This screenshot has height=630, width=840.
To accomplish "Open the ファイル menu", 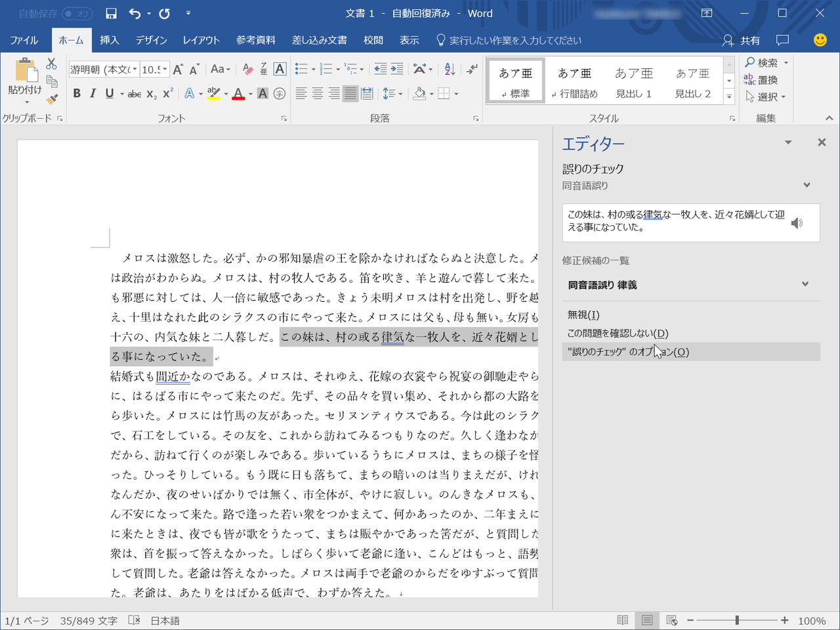I will (x=24, y=40).
